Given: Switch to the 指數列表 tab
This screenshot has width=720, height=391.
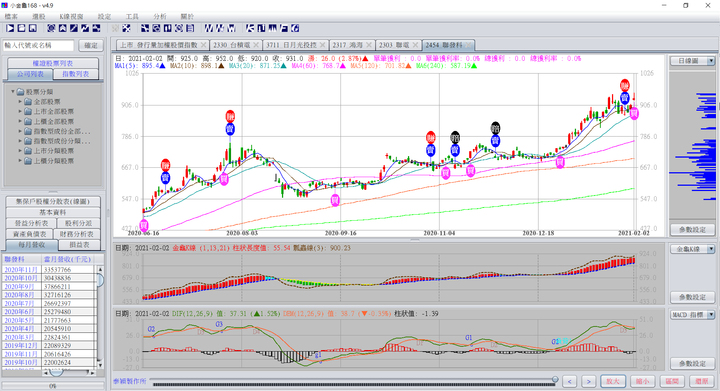Looking at the screenshot, I should pos(75,74).
